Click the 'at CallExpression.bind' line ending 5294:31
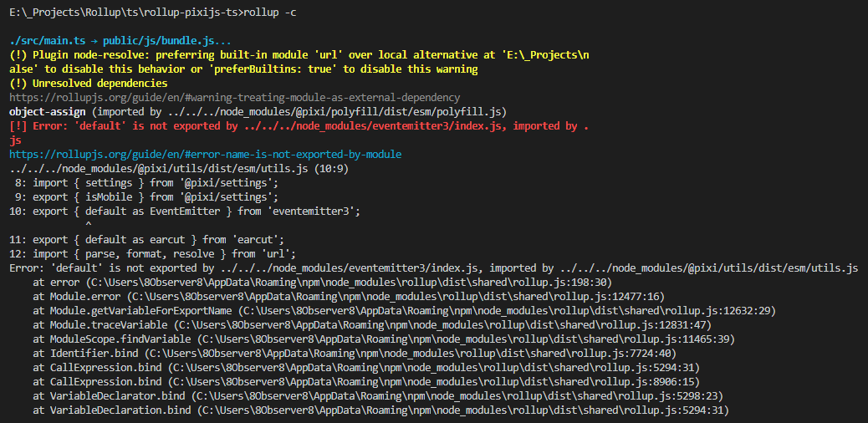This screenshot has height=423, width=868. coord(366,368)
